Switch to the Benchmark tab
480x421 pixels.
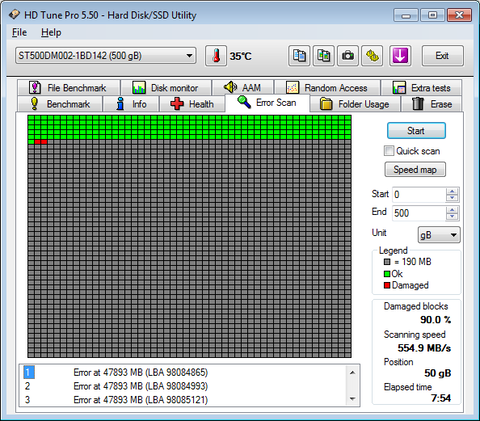click(60, 104)
